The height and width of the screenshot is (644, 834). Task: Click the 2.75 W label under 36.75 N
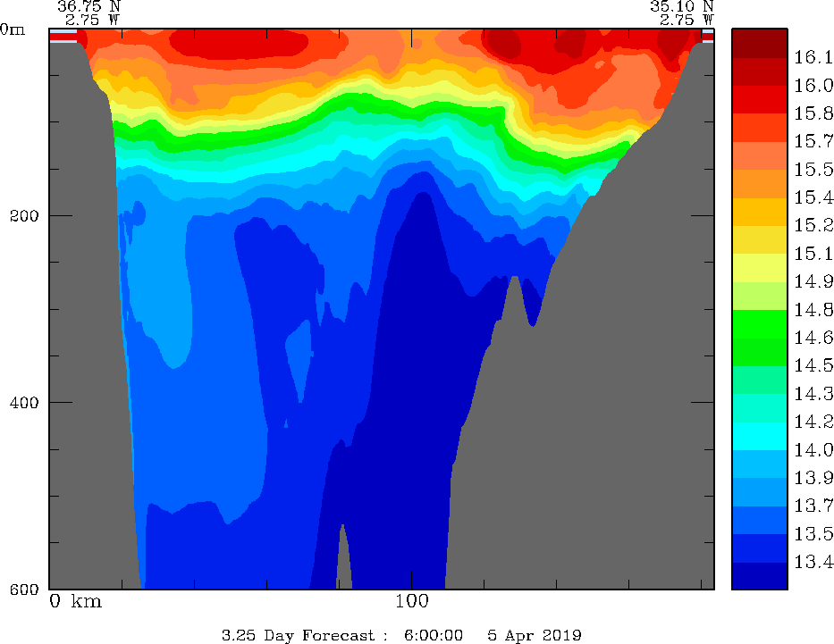point(93,21)
